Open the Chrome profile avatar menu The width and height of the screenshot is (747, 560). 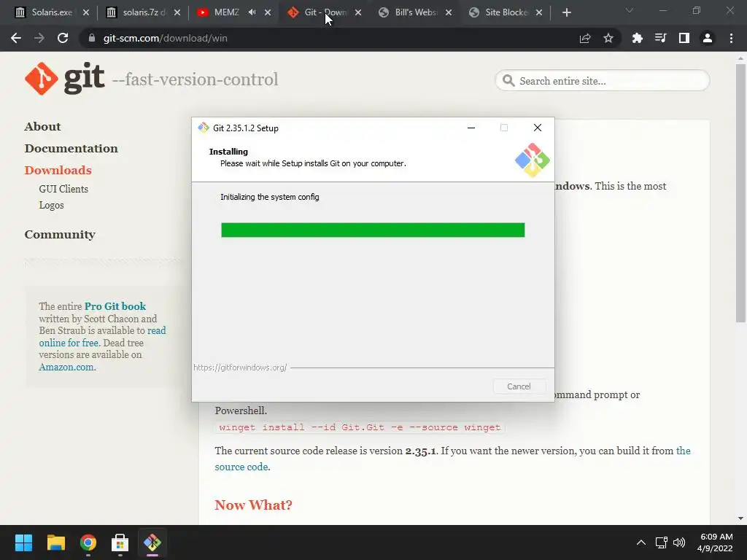point(708,38)
